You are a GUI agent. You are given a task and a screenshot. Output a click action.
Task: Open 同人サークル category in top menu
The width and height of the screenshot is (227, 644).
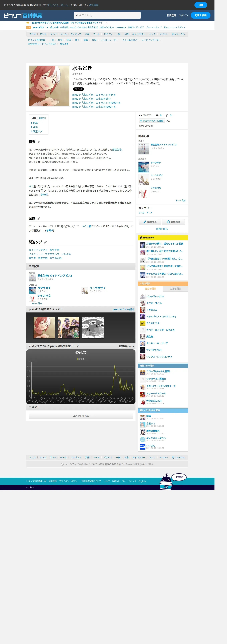[178, 34]
